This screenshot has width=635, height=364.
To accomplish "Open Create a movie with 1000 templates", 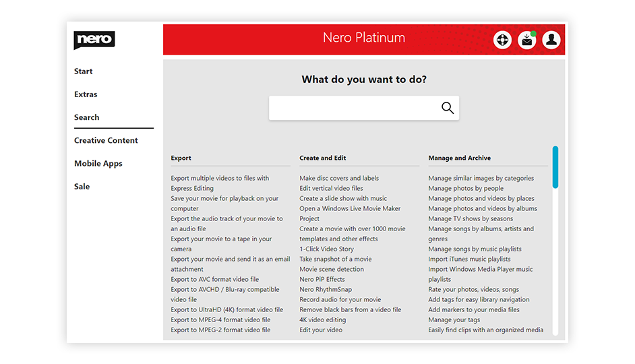I will (353, 234).
